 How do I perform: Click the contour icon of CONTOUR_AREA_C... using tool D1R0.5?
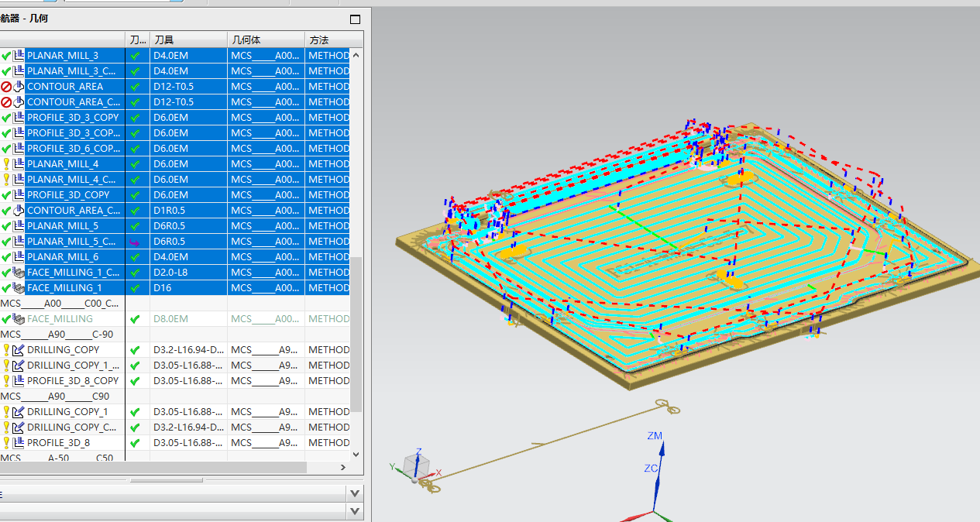pos(19,211)
